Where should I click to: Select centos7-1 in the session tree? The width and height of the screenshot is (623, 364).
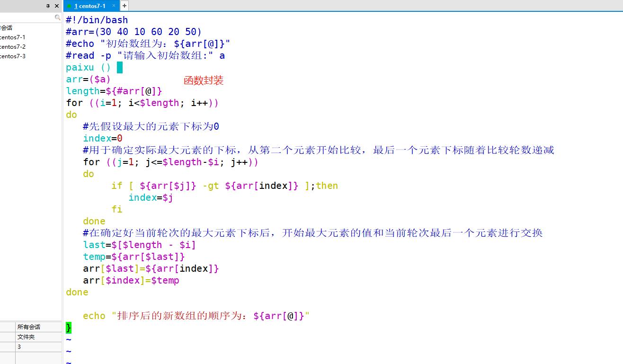coord(13,37)
